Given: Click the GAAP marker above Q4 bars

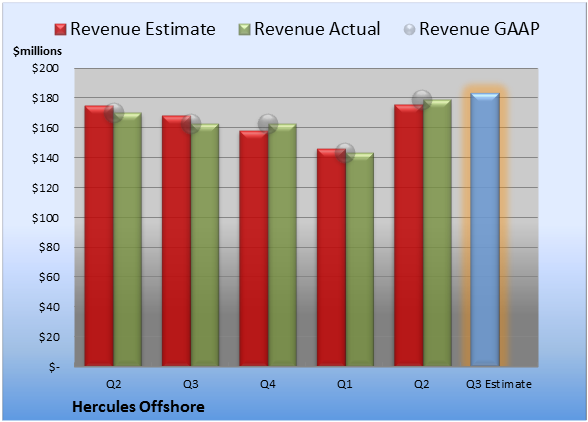Looking at the screenshot, I should (268, 124).
